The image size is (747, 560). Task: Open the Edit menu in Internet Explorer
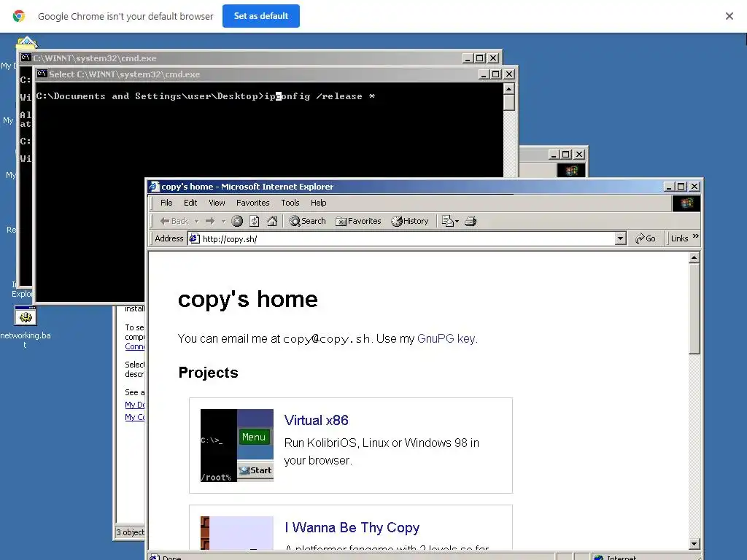click(x=190, y=203)
